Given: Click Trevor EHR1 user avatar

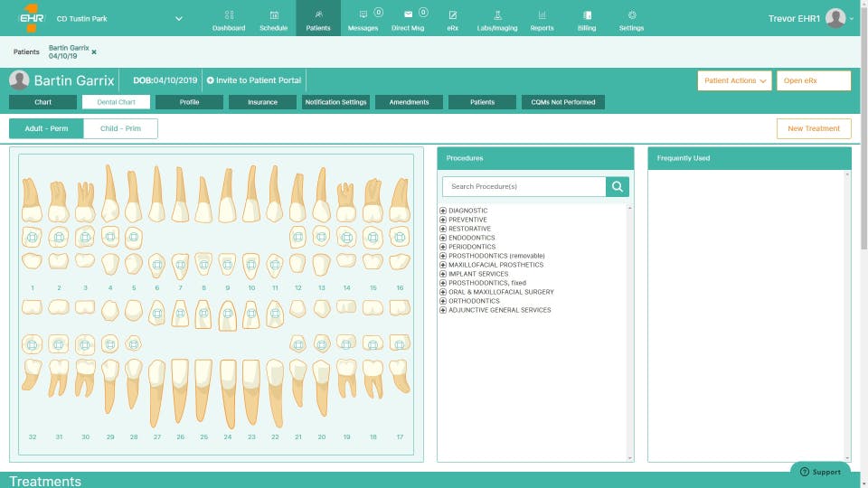Looking at the screenshot, I should tap(835, 18).
